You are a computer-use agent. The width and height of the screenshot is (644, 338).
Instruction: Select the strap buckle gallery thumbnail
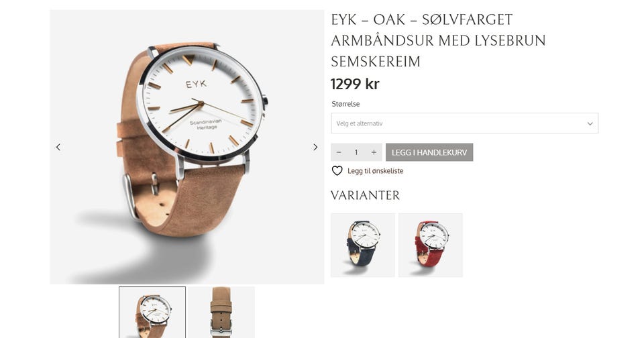click(222, 312)
